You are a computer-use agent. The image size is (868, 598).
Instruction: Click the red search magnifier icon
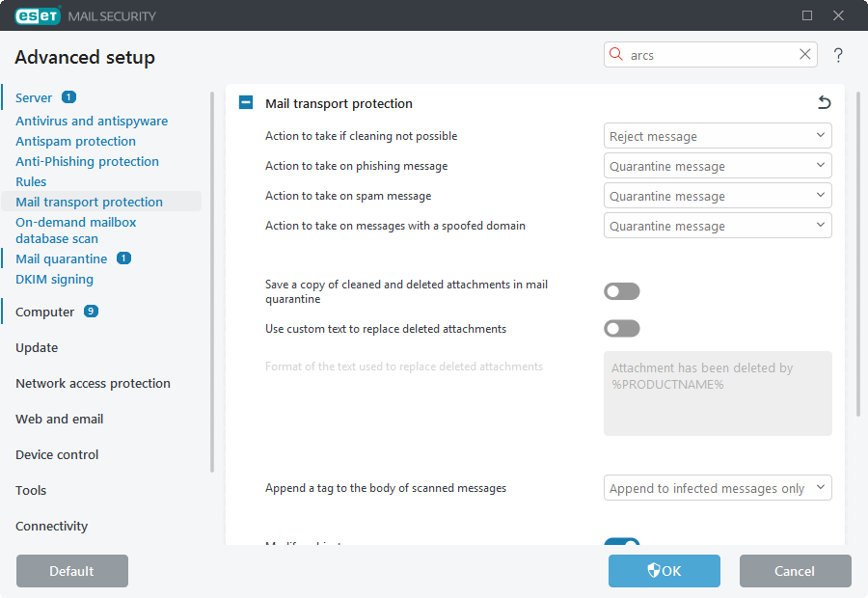[x=616, y=54]
